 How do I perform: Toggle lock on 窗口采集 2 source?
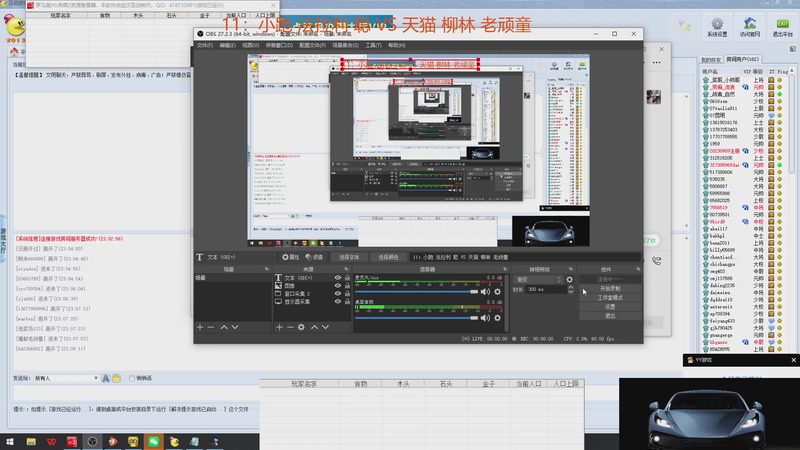347,294
